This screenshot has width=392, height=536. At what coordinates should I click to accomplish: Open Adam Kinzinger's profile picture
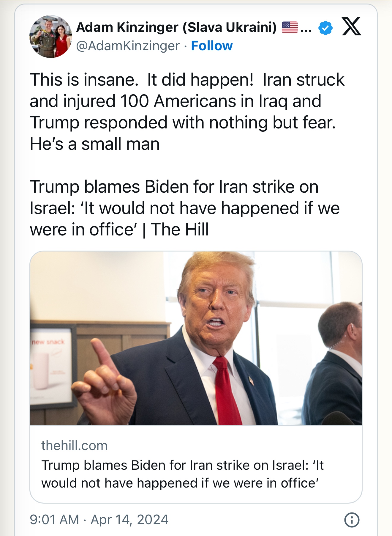point(51,37)
